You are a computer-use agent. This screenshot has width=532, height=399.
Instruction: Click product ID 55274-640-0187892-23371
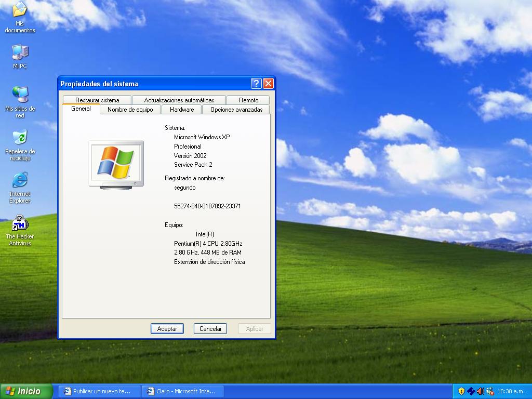click(207, 206)
